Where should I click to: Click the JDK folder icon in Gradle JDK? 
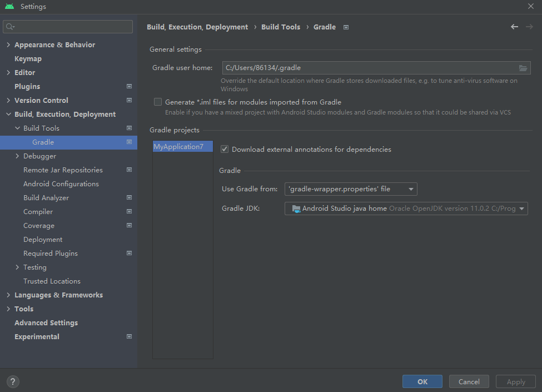click(x=296, y=209)
